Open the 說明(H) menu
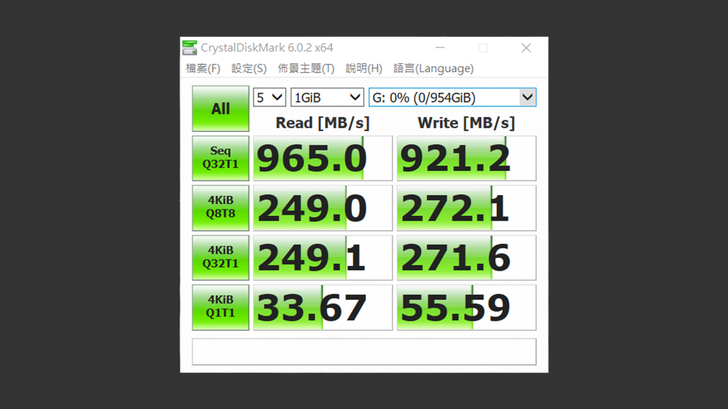 coord(364,69)
